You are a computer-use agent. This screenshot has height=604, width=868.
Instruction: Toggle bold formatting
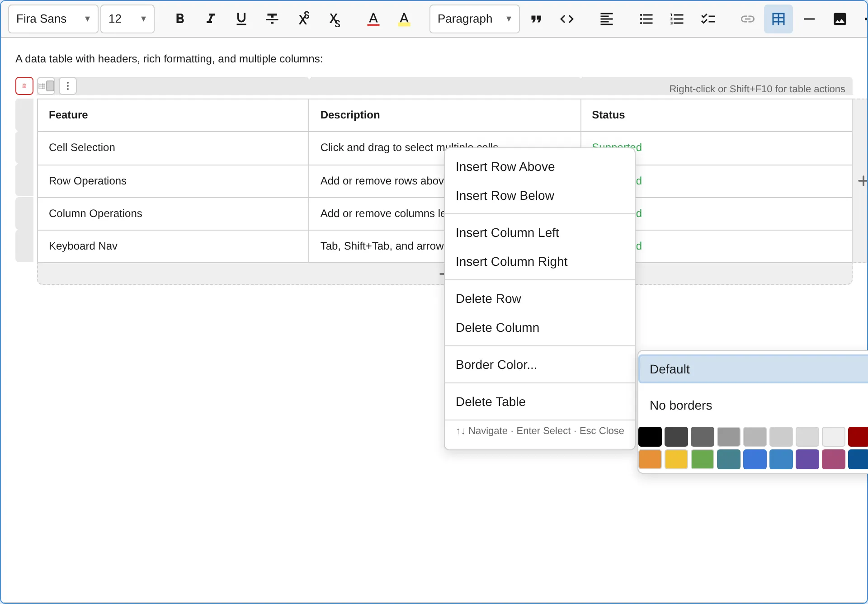pos(180,19)
